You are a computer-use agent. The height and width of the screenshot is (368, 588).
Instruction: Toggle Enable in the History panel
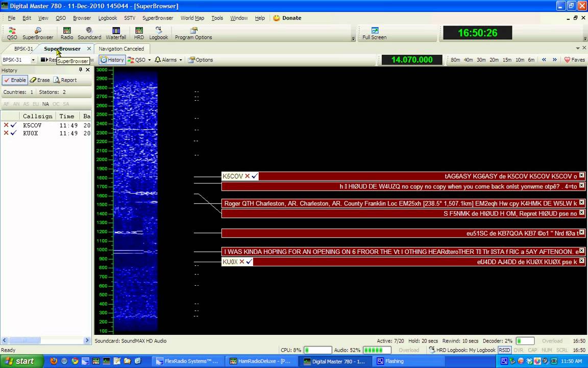15,80
